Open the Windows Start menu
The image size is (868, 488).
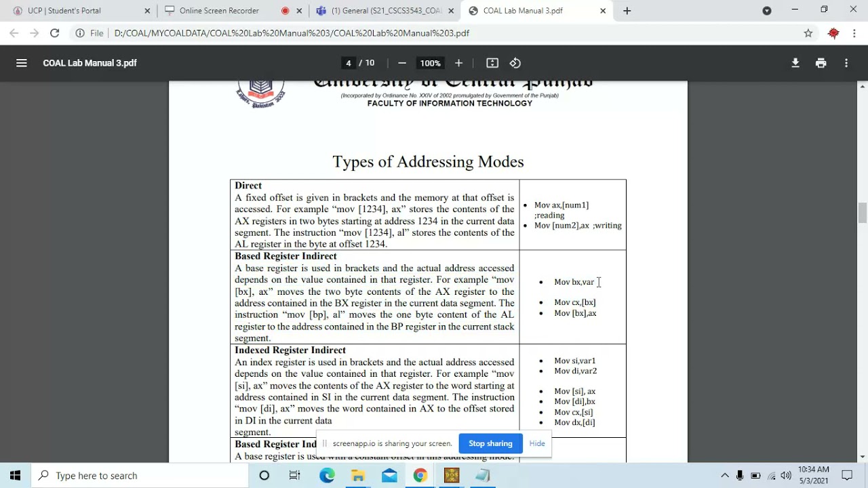[x=16, y=476]
